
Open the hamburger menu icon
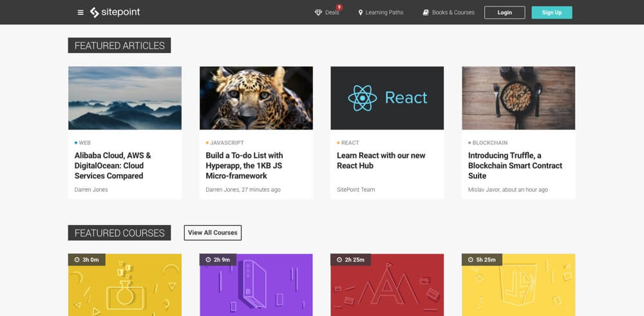point(80,12)
